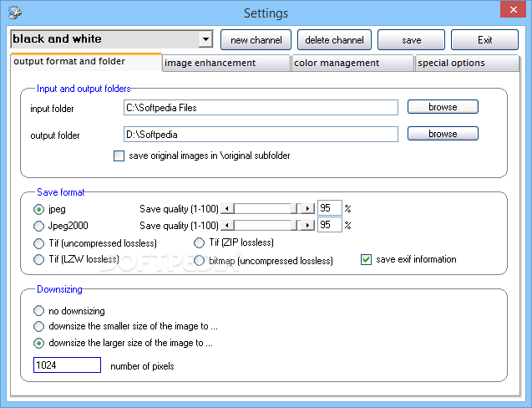Open the black and white channel dropdown

(206, 39)
